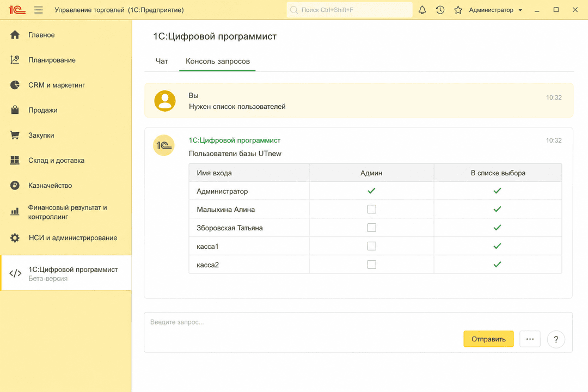Open the history clock icon
The width and height of the screenshot is (588, 392).
click(x=440, y=10)
